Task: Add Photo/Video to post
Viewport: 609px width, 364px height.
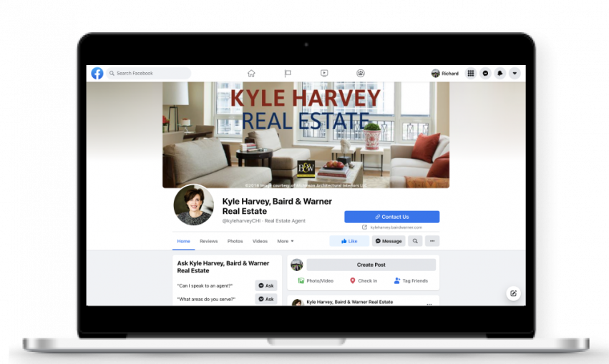Action: (316, 280)
